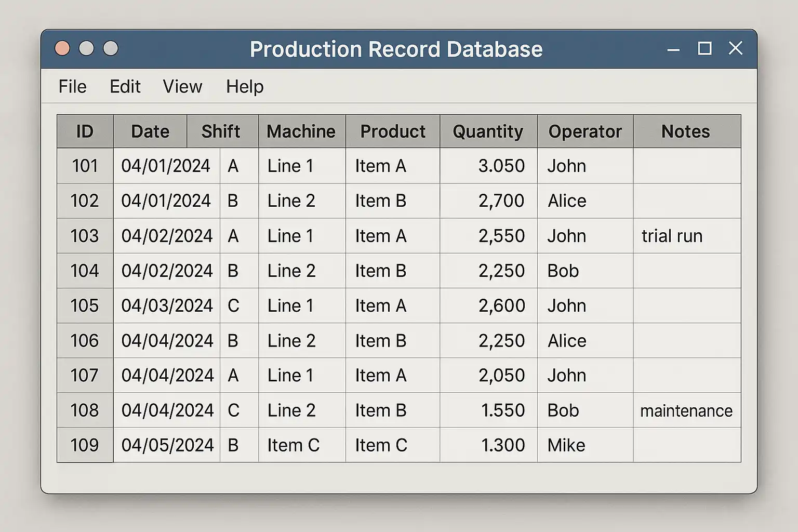The image size is (798, 532).
Task: Select the quantity cell showing 3.050
Action: click(x=501, y=166)
